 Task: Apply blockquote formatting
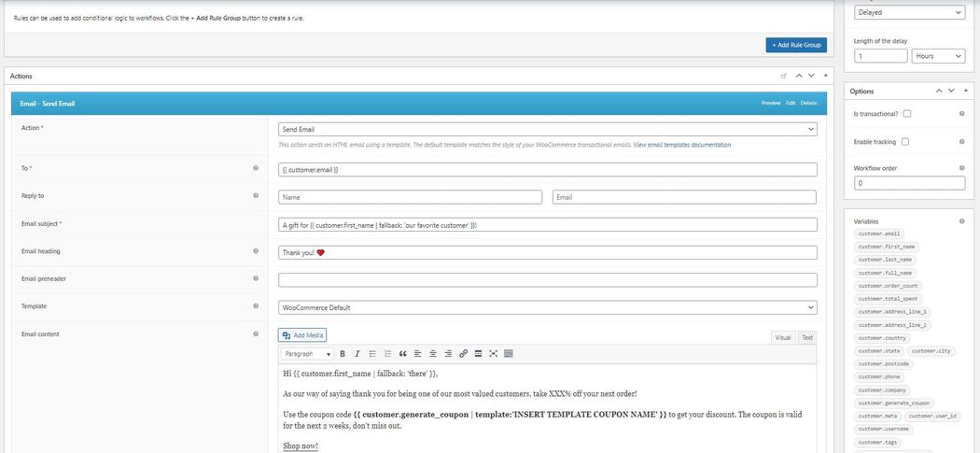pos(402,353)
